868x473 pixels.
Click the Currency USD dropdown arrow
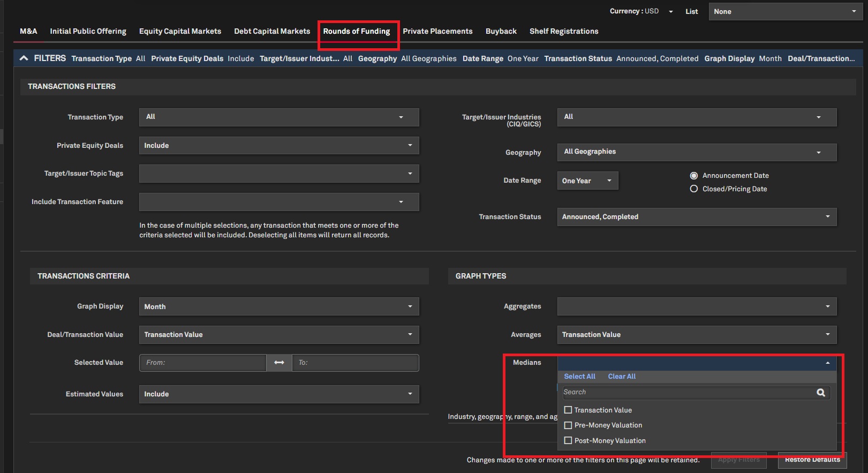tap(670, 12)
